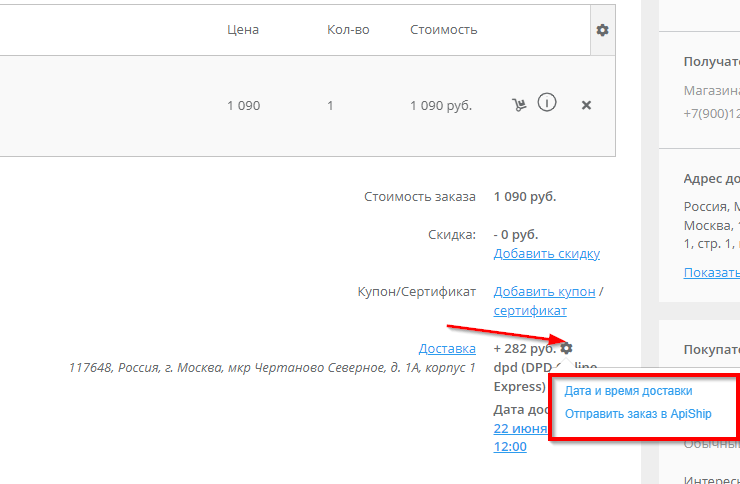Open the "Доставка" link
Screen dimensions: 740x484
447,349
